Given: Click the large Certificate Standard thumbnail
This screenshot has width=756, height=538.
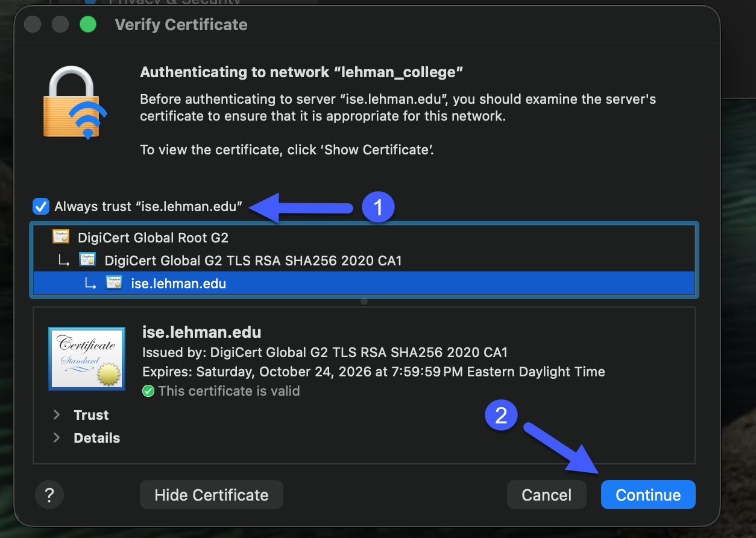Looking at the screenshot, I should 87,359.
